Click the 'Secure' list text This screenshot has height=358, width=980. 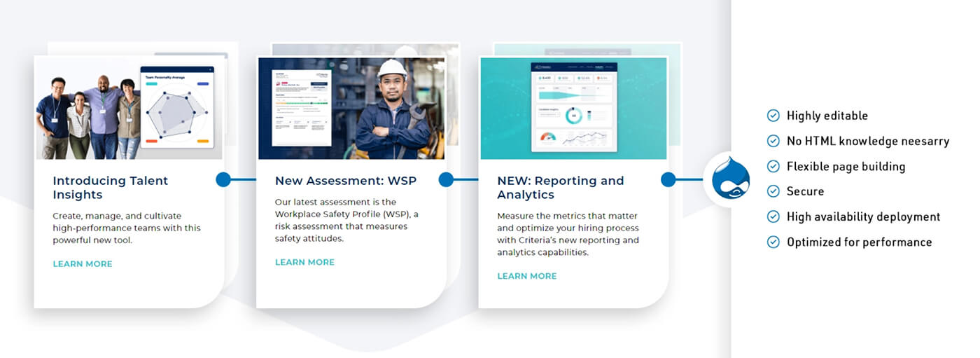(x=805, y=191)
